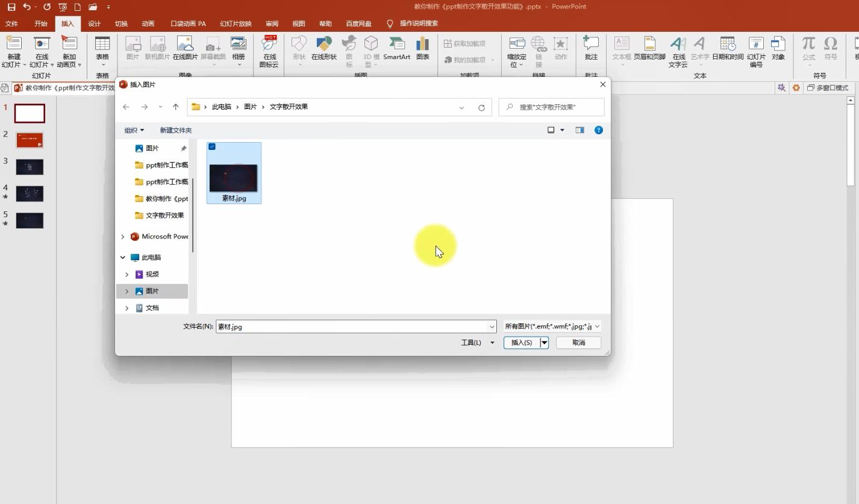Uncheck the 素材.jpg file checkbox
859x504 pixels.
212,147
